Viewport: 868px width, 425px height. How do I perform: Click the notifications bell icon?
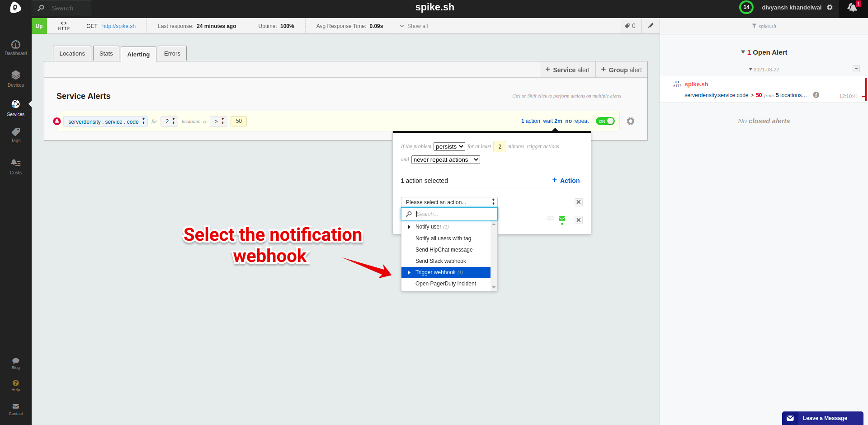pos(852,8)
